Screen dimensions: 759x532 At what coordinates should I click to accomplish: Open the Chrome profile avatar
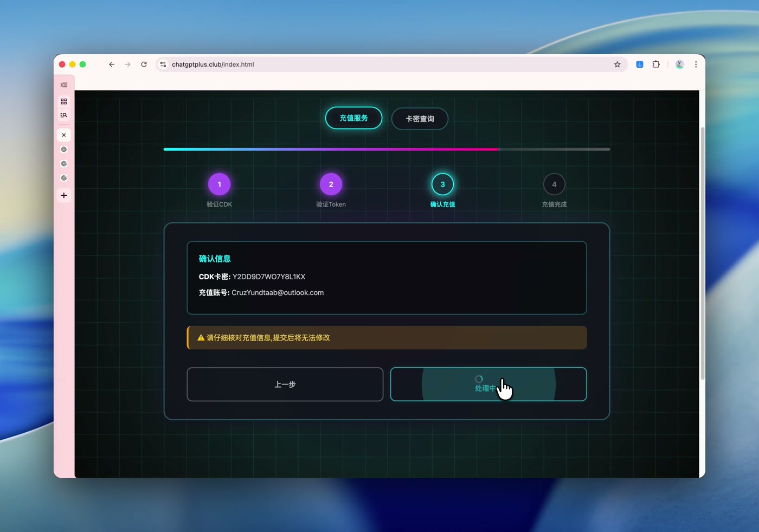[x=679, y=65]
